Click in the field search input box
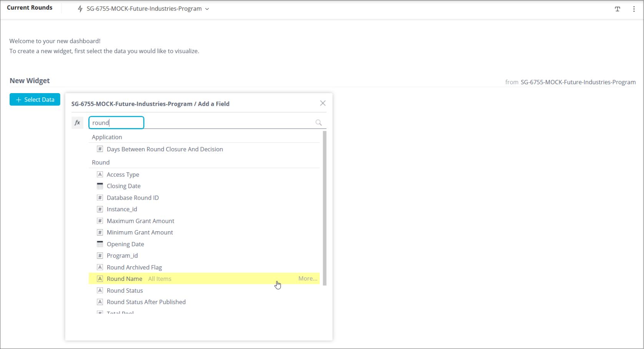Viewport: 644px width, 349px height. 116,123
